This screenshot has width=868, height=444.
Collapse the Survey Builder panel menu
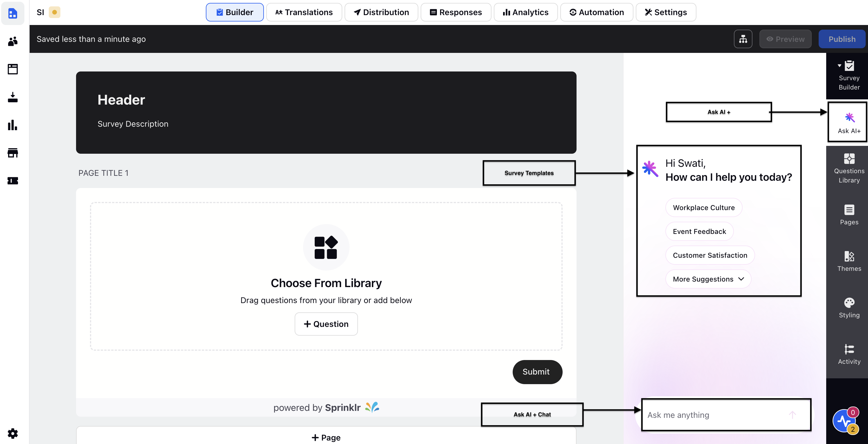[x=839, y=65]
